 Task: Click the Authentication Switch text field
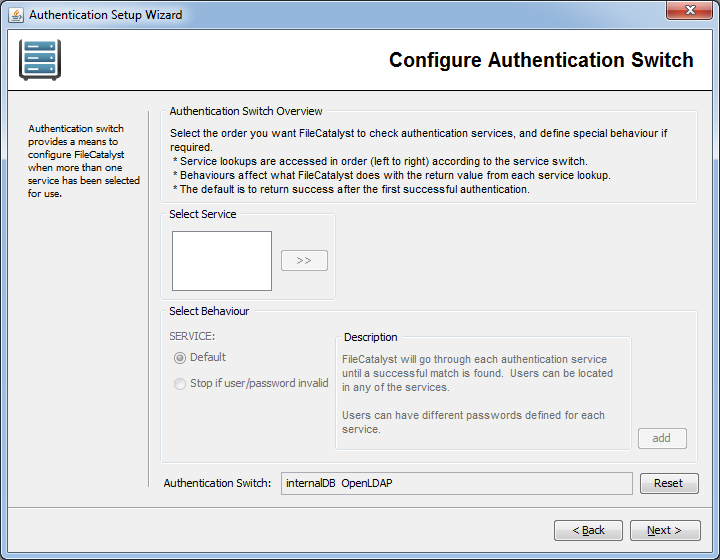click(456, 483)
